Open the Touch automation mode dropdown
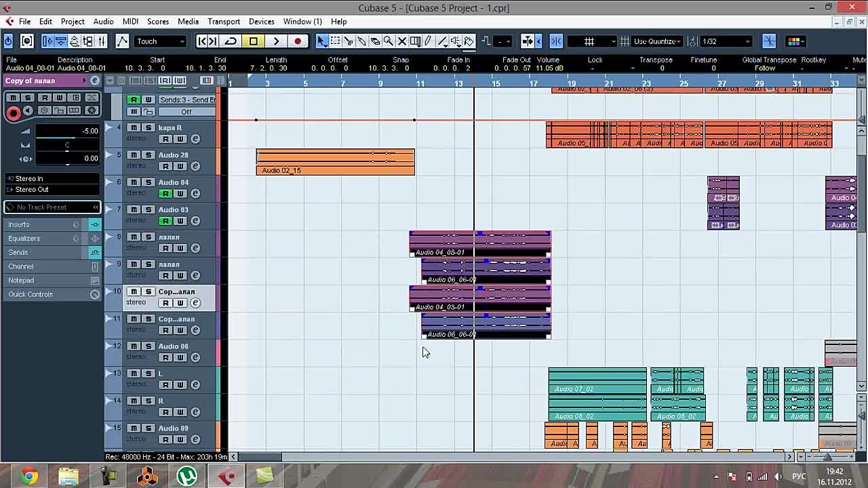The width and height of the screenshot is (868, 488). 160,41
